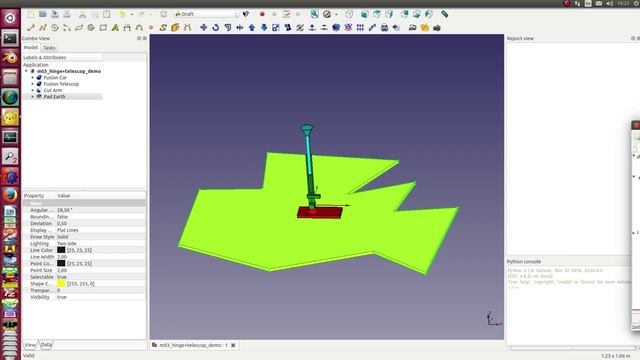This screenshot has width=640, height=360.
Task: Expand the Fusion Telescop tree node
Action: click(x=33, y=84)
